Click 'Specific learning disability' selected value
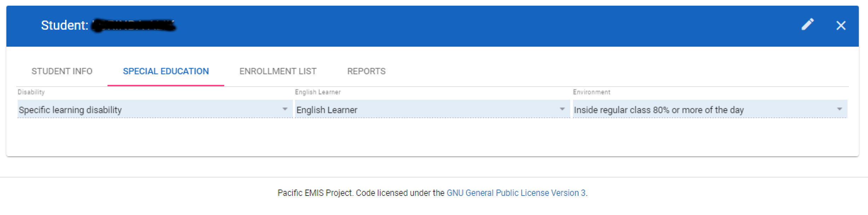Image resolution: width=868 pixels, height=215 pixels. pos(70,110)
